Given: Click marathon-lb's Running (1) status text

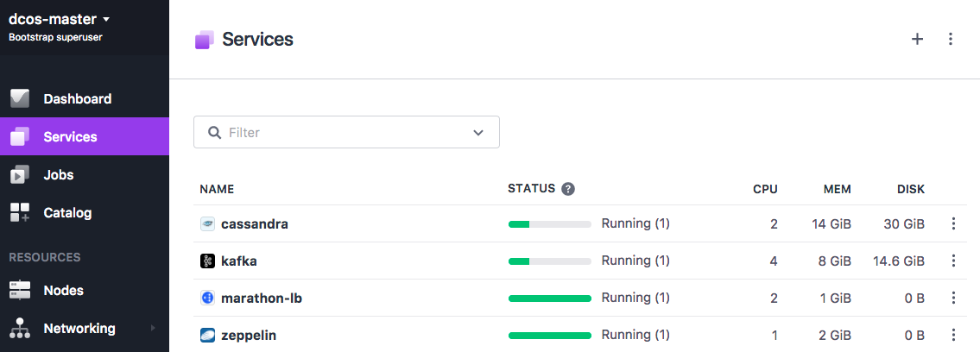Looking at the screenshot, I should (x=635, y=299).
